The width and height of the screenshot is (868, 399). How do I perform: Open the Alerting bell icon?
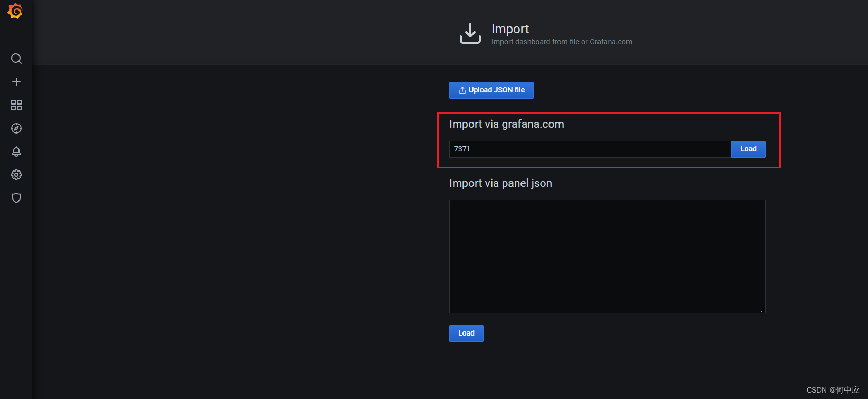(x=16, y=151)
